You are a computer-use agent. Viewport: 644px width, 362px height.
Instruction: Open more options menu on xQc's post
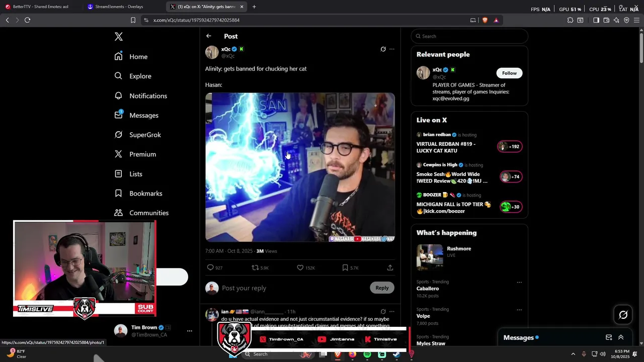coord(392,49)
